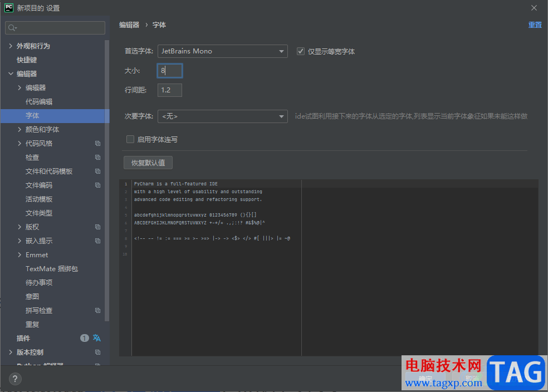Click the project-level icon beside 检查

[98, 158]
